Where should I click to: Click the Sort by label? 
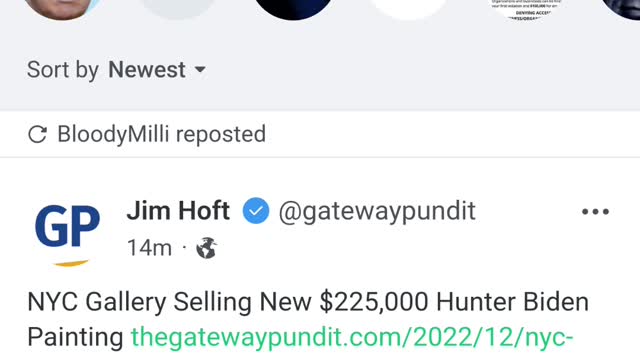click(63, 70)
